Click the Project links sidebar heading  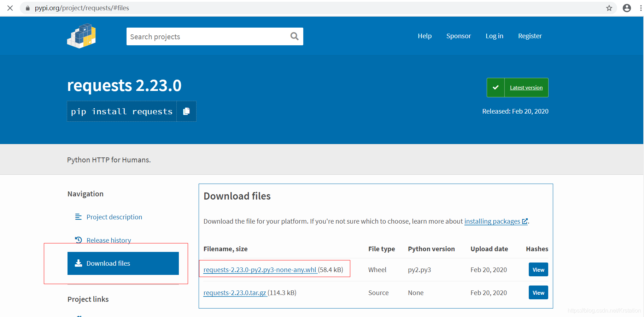88,299
